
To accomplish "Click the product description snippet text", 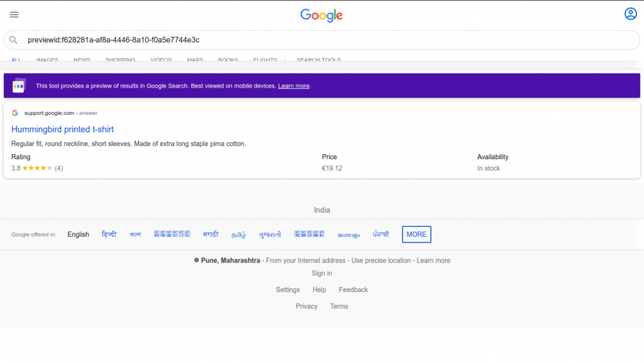I will [129, 144].
